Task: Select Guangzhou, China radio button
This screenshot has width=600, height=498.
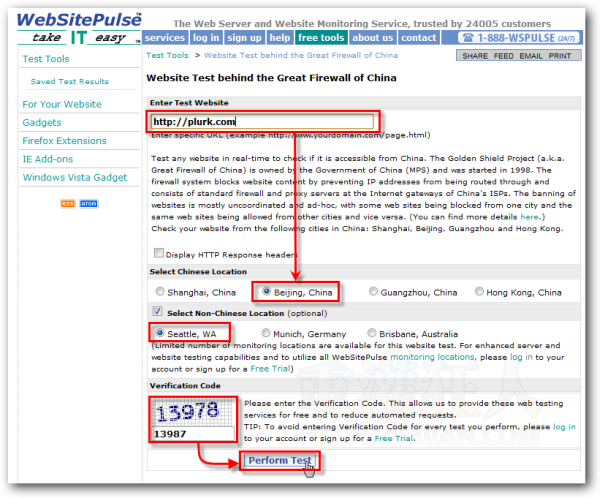Action: [373, 292]
